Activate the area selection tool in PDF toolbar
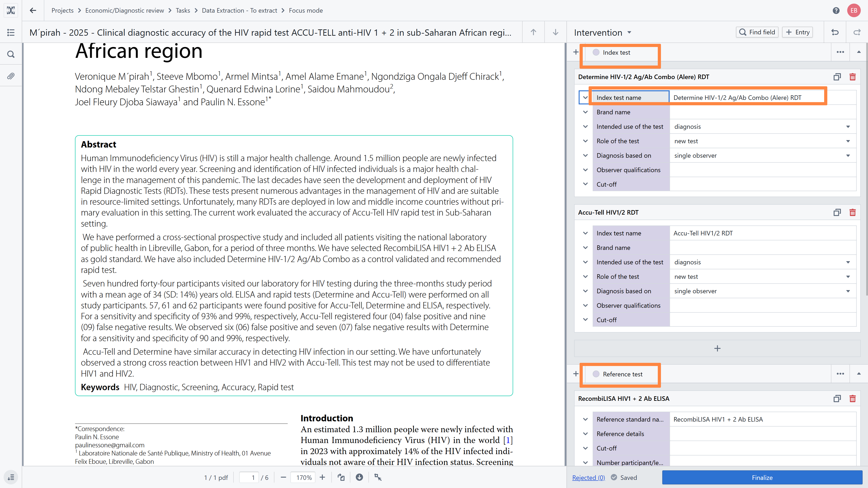The image size is (868, 488). (x=378, y=478)
